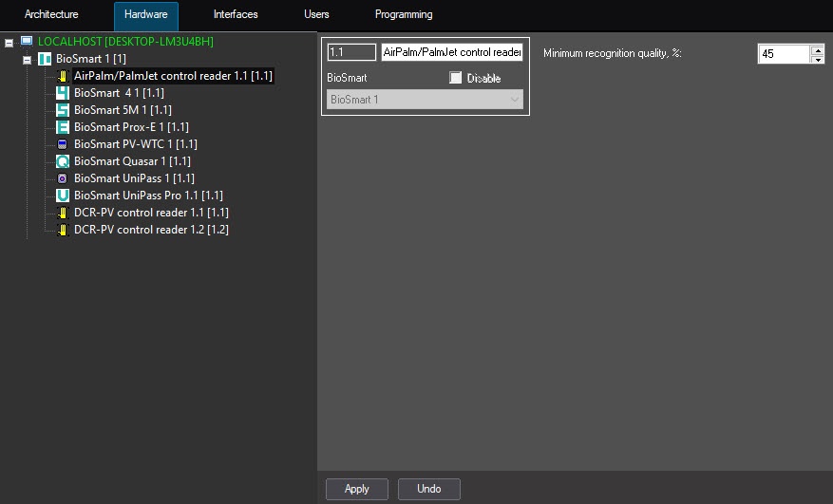
Task: Select DCR-PV control reader 1.1 [1.1] label
Action: click(151, 213)
